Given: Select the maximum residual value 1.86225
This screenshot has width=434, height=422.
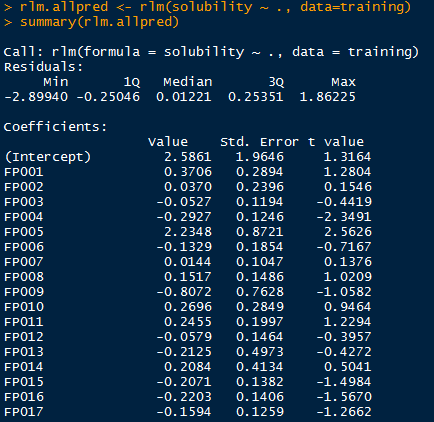Looking at the screenshot, I should pyautogui.click(x=328, y=97).
